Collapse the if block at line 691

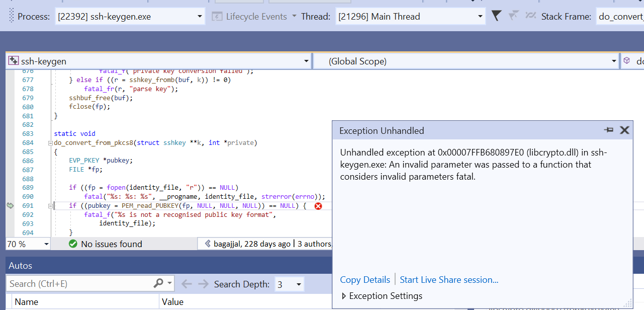(x=50, y=206)
